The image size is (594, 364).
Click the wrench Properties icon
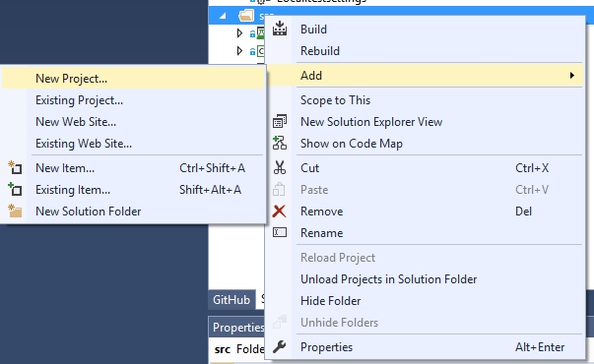(279, 346)
